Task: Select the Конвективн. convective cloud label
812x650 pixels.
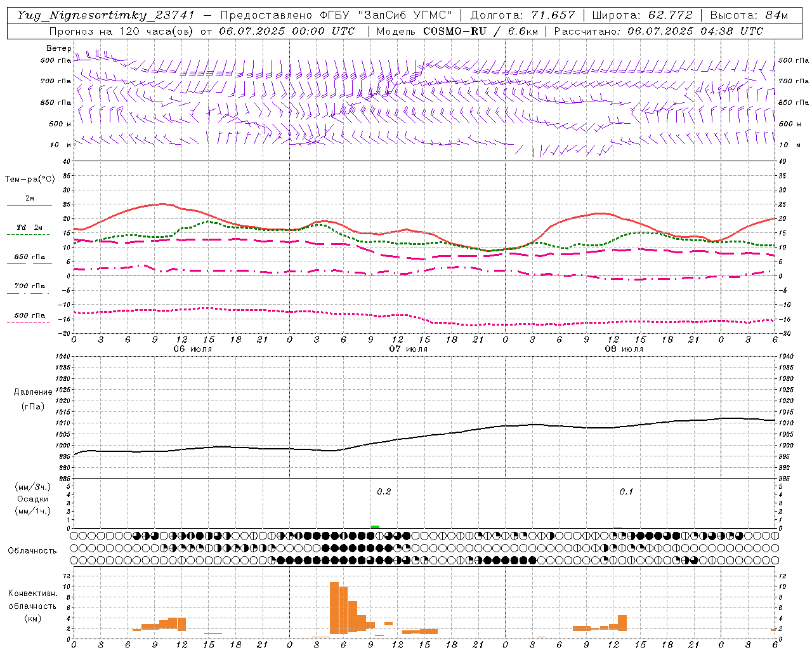Action: click(32, 594)
